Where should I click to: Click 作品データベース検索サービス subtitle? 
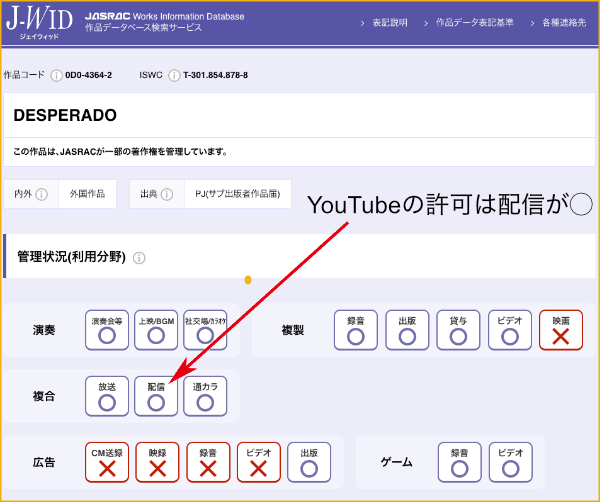pyautogui.click(x=143, y=28)
